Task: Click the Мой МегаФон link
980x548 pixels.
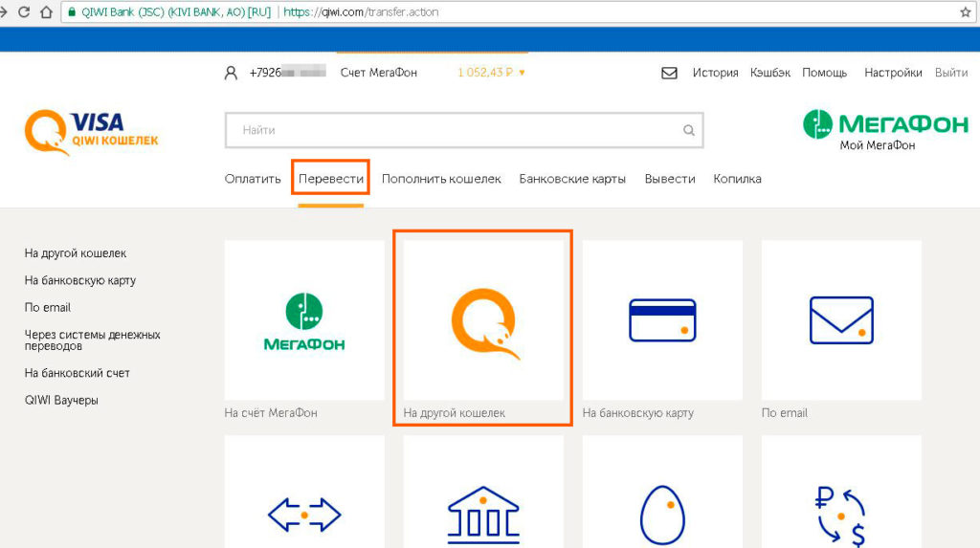Action: [878, 145]
